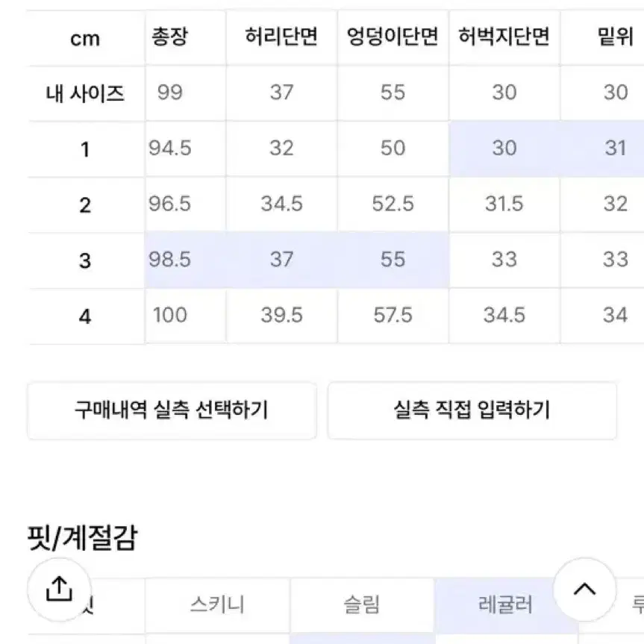
Task: Select size 2 row label
Action: point(85,204)
